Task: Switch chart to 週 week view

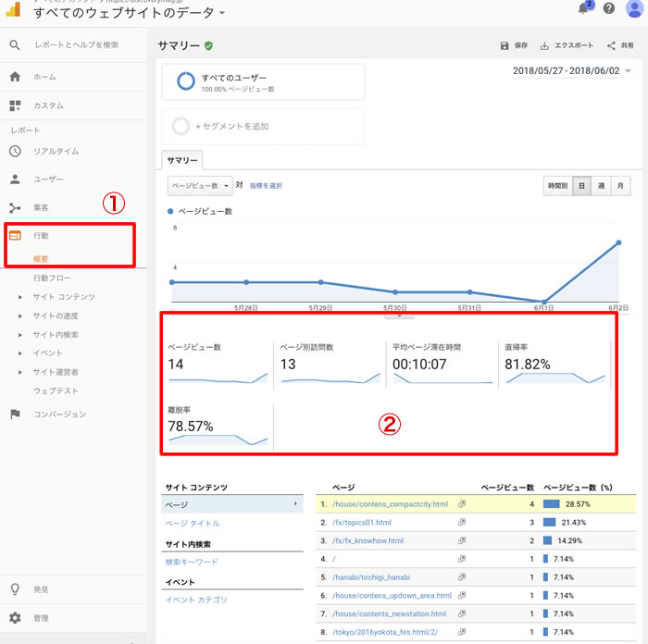Action: pyautogui.click(x=601, y=186)
